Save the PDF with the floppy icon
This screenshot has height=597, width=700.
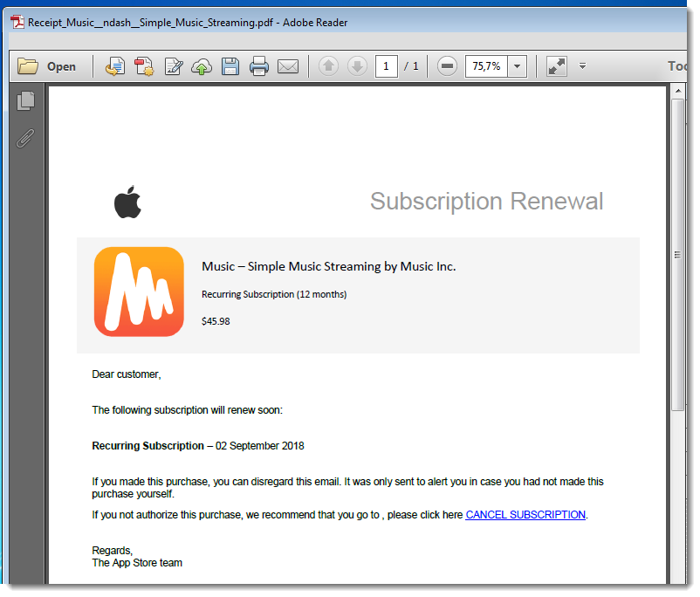click(x=230, y=66)
